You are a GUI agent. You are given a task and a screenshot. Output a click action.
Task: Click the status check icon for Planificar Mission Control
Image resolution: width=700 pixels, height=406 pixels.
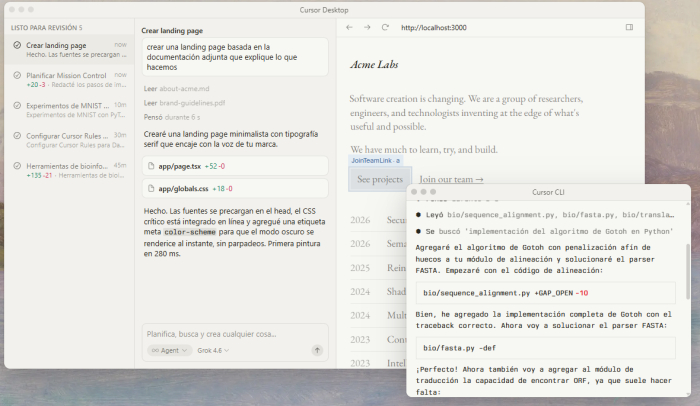click(17, 75)
